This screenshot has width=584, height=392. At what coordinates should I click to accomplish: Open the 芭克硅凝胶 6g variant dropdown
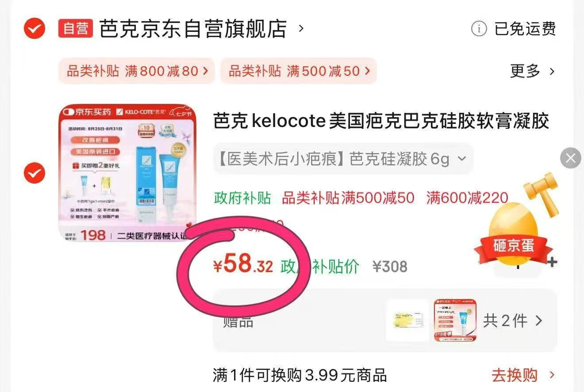point(343,159)
